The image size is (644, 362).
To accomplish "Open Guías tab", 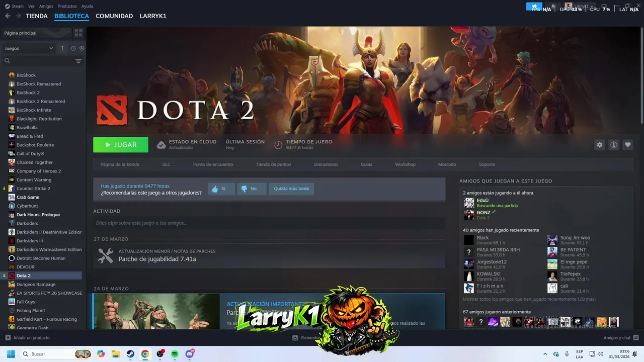I will tap(366, 164).
